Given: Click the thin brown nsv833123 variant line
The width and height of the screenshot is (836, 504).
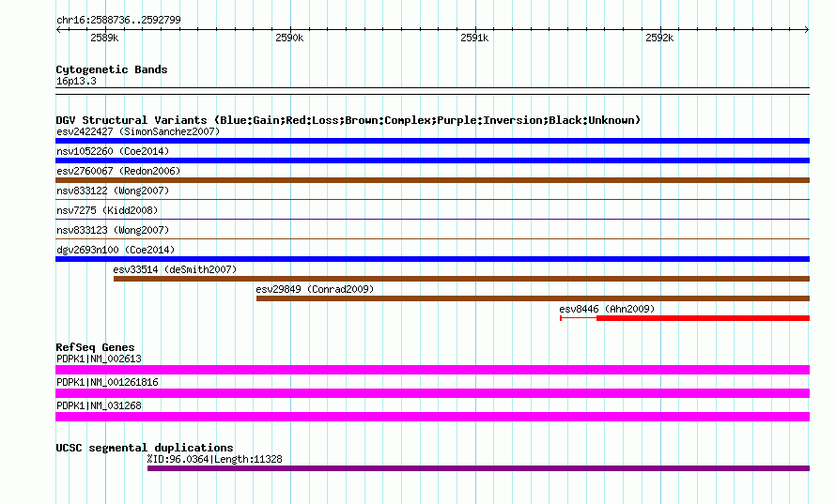Looking at the screenshot, I should click(432, 238).
